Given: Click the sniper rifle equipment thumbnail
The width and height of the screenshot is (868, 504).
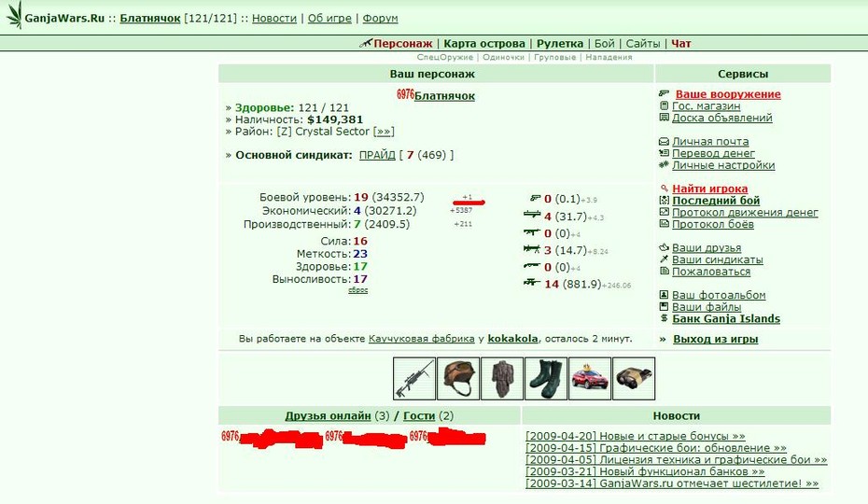Looking at the screenshot, I should pyautogui.click(x=414, y=379).
